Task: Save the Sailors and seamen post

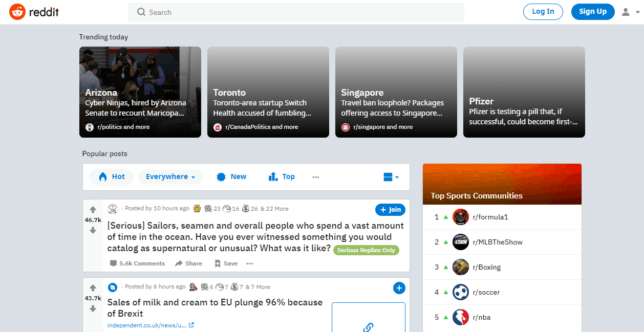Action: [226, 263]
